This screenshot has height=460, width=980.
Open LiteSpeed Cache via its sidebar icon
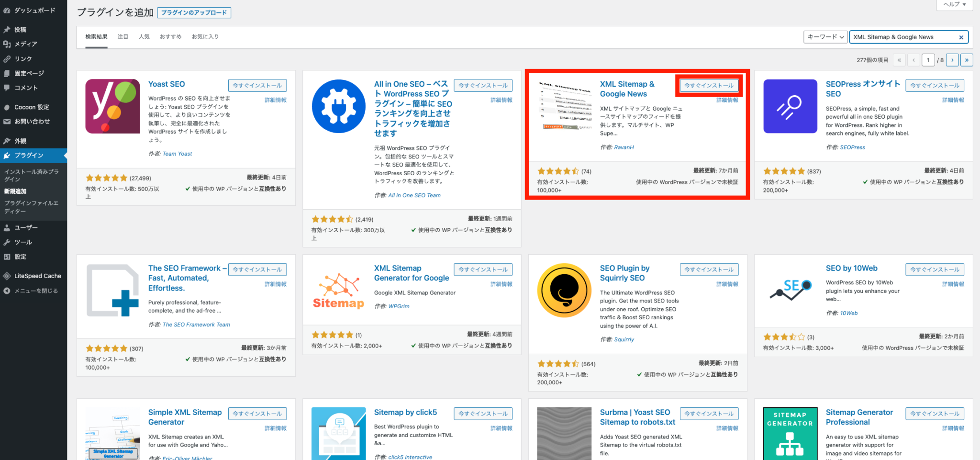point(7,276)
